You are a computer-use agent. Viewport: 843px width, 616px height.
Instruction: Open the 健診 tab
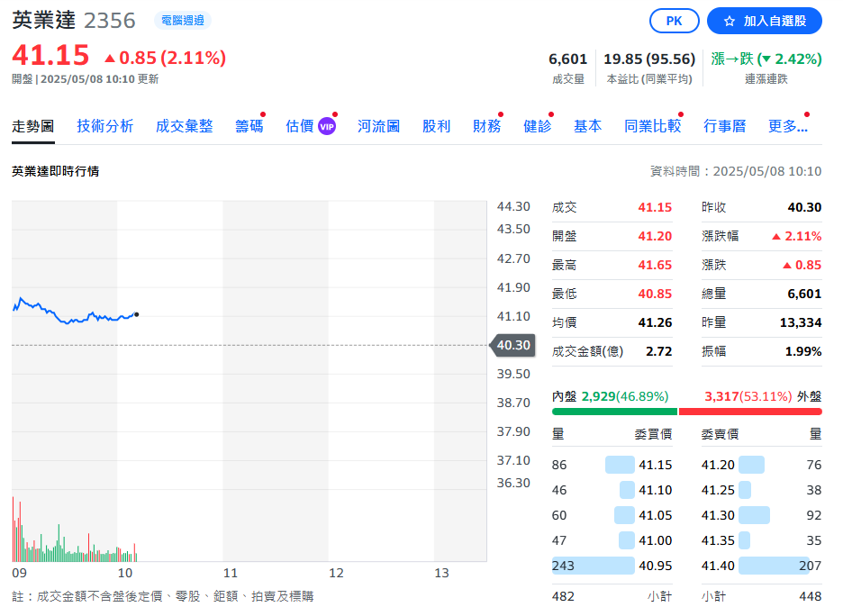point(538,126)
